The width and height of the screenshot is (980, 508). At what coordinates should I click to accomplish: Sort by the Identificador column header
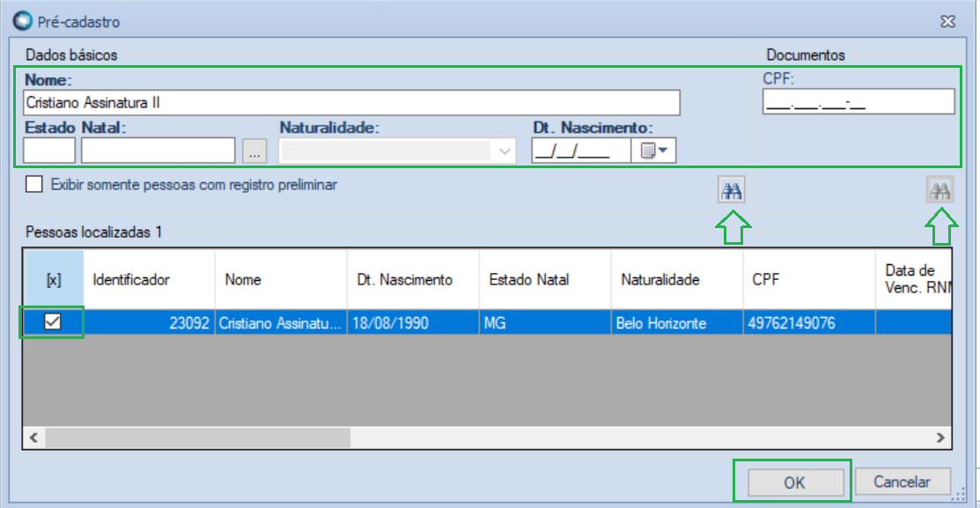point(149,279)
